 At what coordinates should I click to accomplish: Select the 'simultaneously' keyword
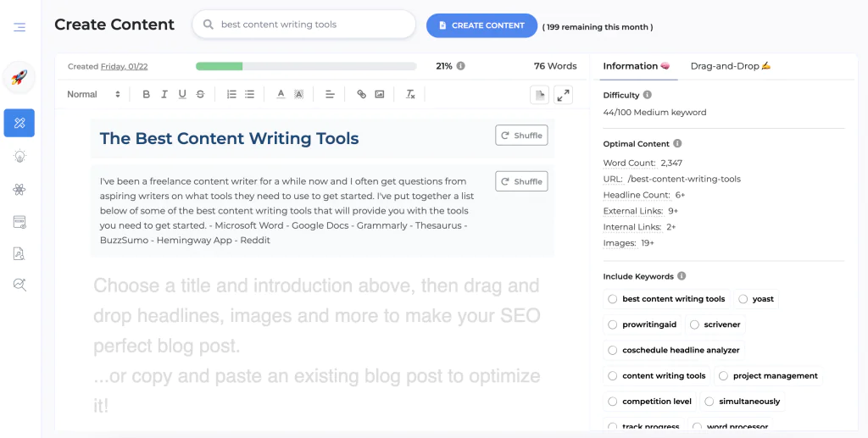pyautogui.click(x=743, y=402)
